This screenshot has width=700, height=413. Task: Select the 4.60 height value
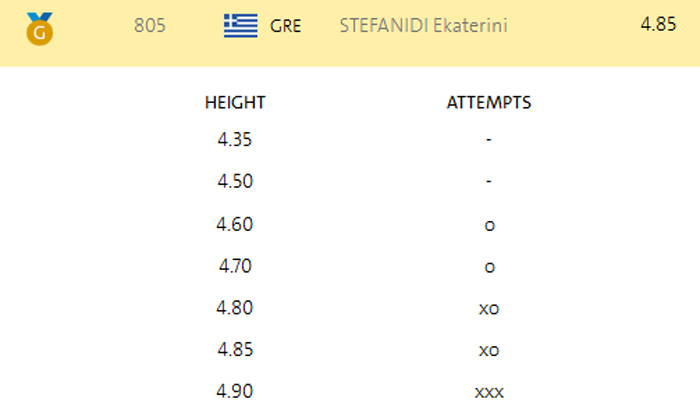coord(235,224)
